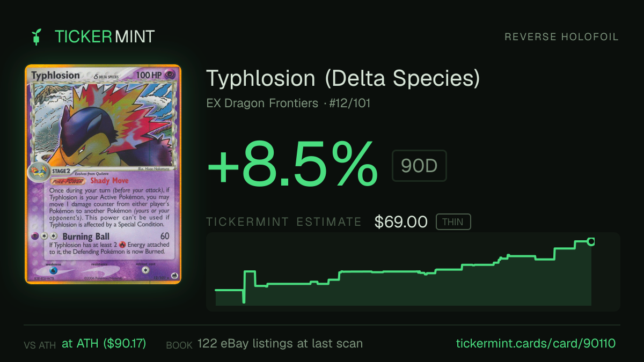Click the TICKERMINT brand name text

pos(105,37)
